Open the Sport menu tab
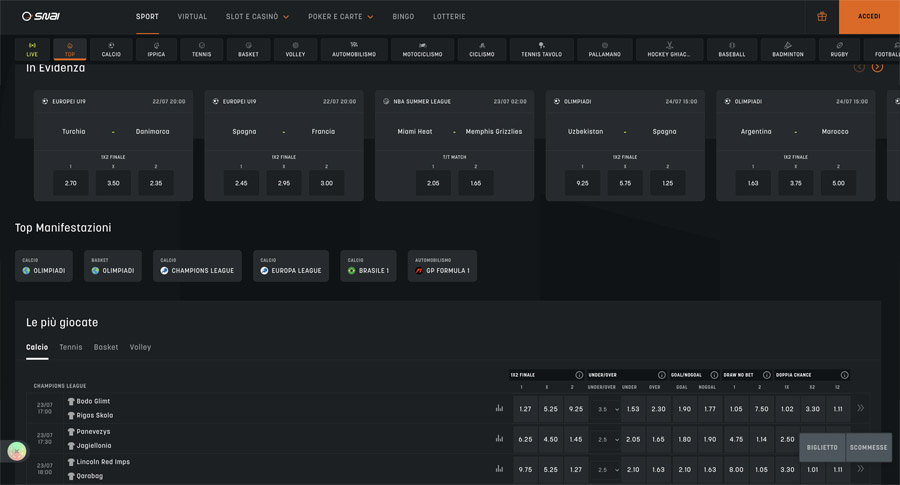The height and width of the screenshot is (485, 900). tap(148, 17)
